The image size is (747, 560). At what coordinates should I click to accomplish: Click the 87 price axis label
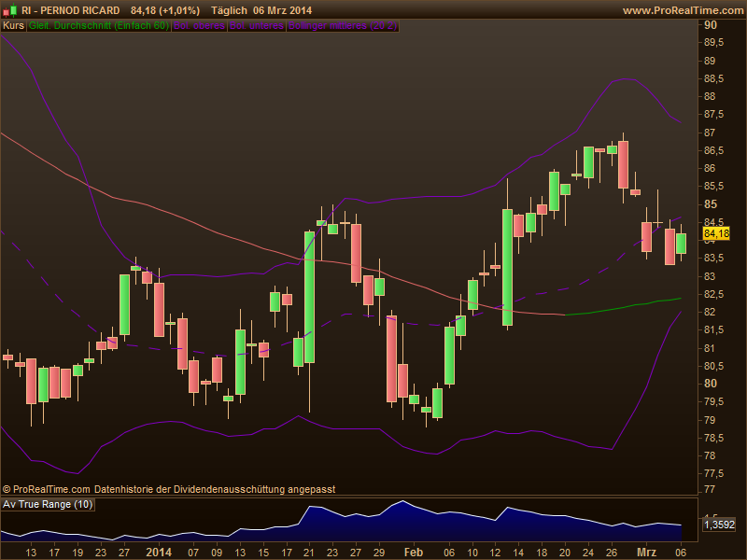(710, 133)
